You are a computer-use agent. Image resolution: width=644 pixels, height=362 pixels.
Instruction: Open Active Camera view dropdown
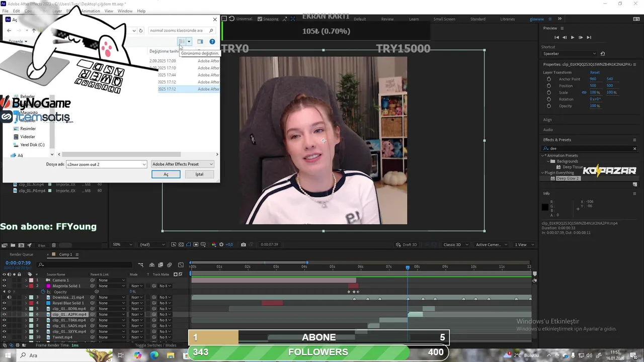pyautogui.click(x=491, y=244)
